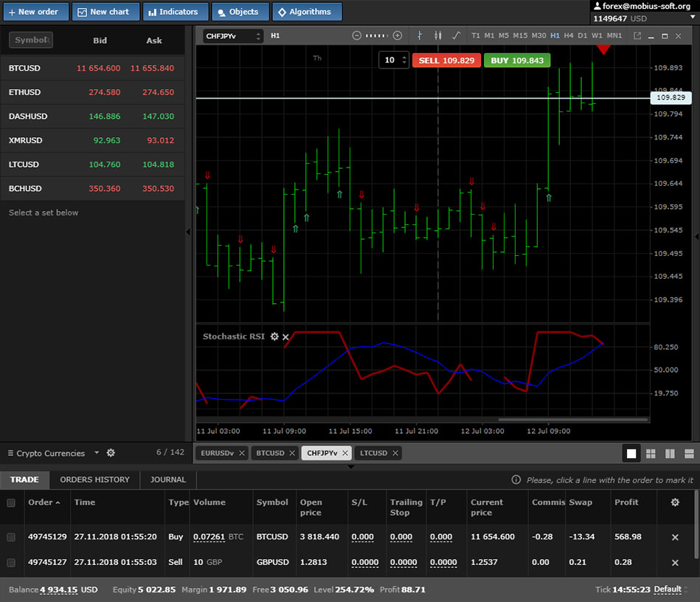Expand the Crypto Currencies set dropdown
The height and width of the screenshot is (602, 700).
[96, 453]
